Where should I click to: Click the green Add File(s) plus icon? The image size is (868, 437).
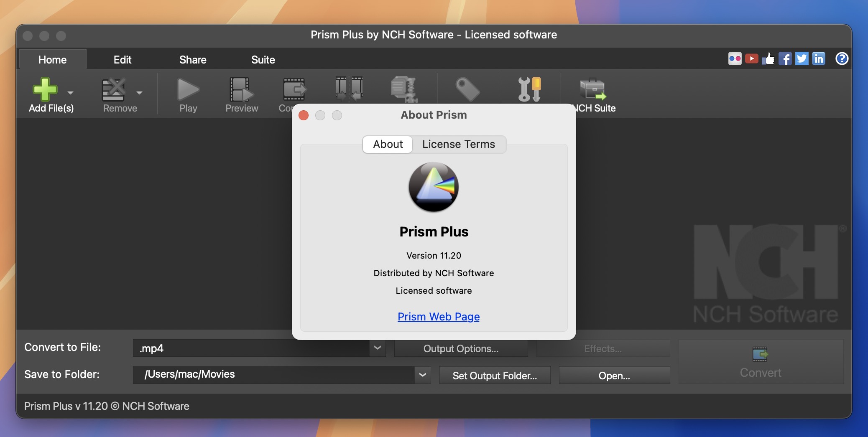tap(45, 89)
